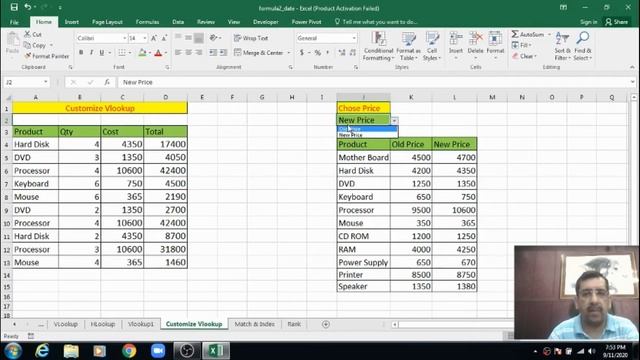
Task: Switch to the Data tab
Action: pos(178,22)
